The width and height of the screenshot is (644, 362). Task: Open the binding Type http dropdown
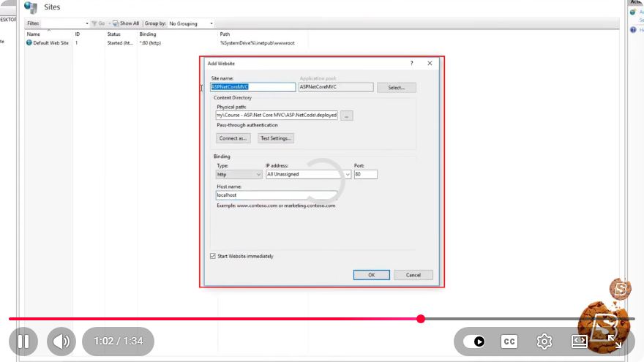239,175
